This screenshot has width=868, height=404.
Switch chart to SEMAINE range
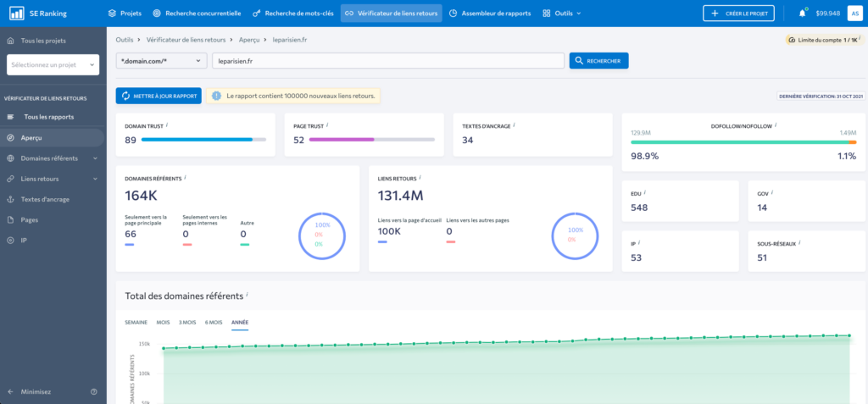point(136,322)
